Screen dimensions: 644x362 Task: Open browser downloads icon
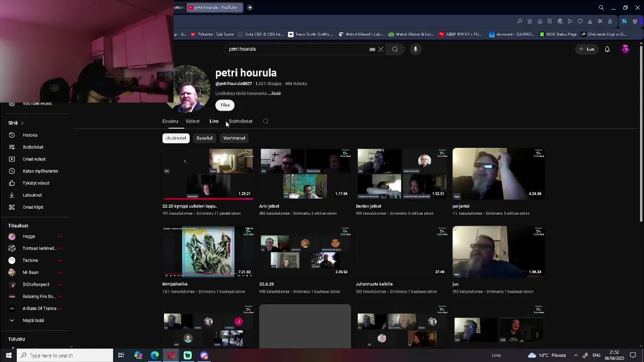(590, 21)
